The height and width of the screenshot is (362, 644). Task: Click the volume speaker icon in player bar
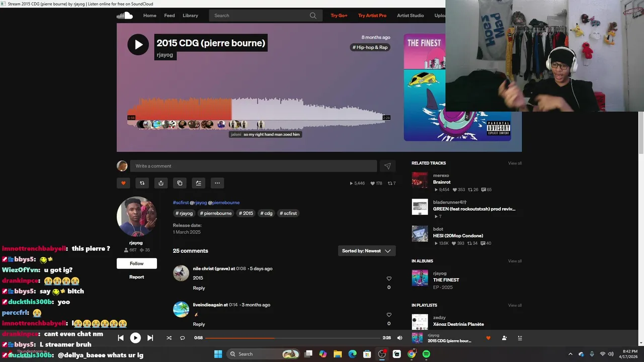click(x=399, y=338)
